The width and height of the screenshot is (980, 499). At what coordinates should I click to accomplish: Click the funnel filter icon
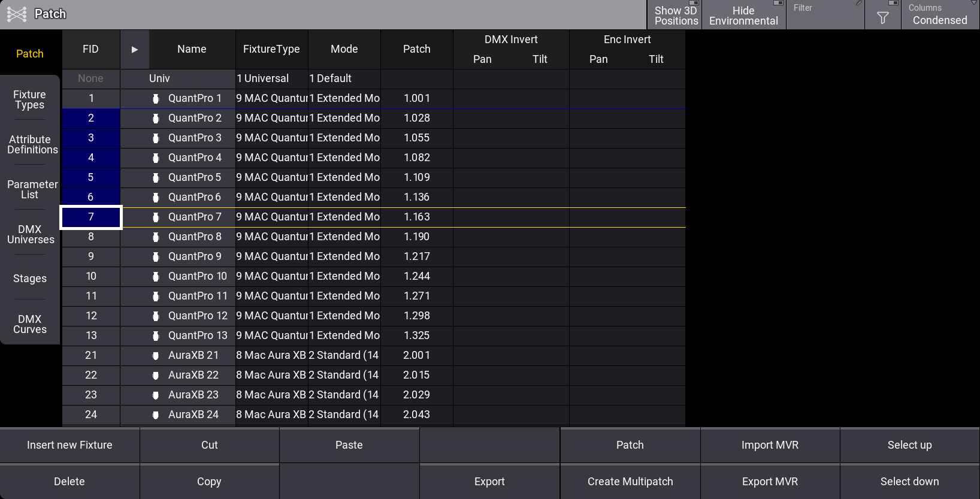click(882, 18)
